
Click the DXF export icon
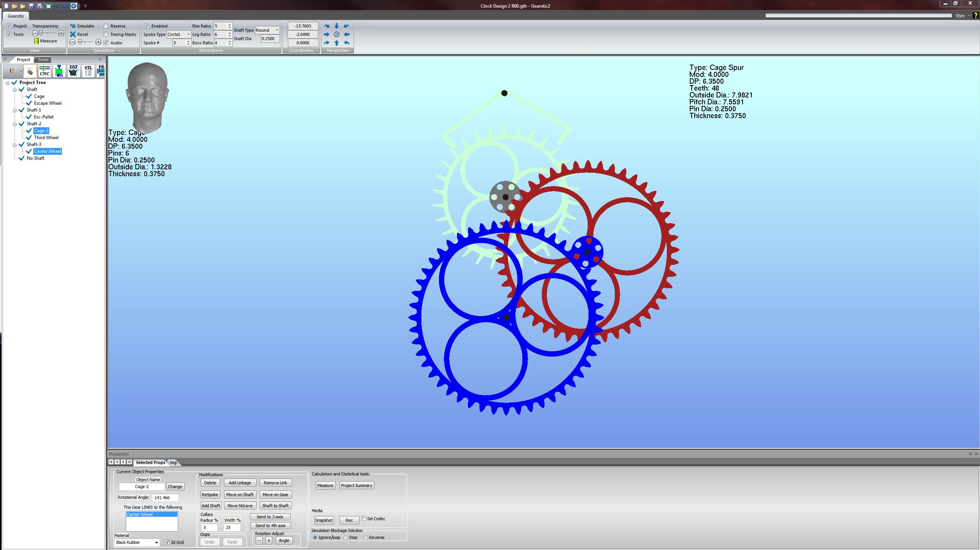point(73,71)
